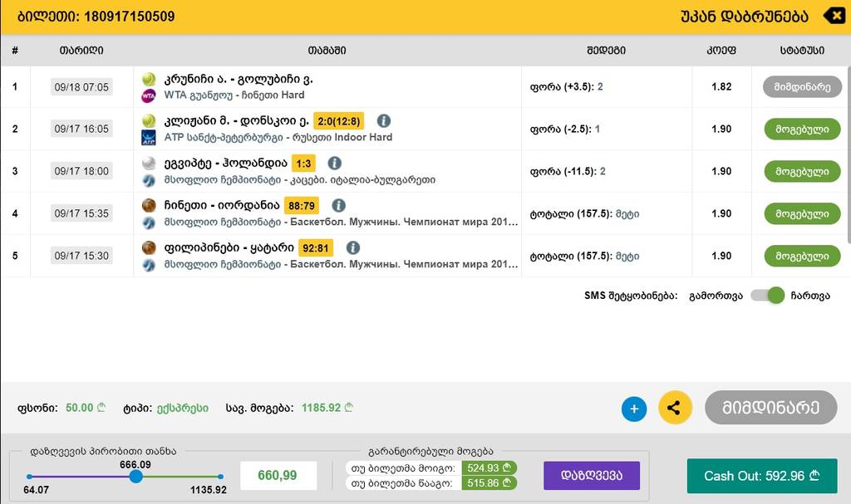Click ticket number 180917150509
The width and height of the screenshot is (851, 504).
[129, 17]
